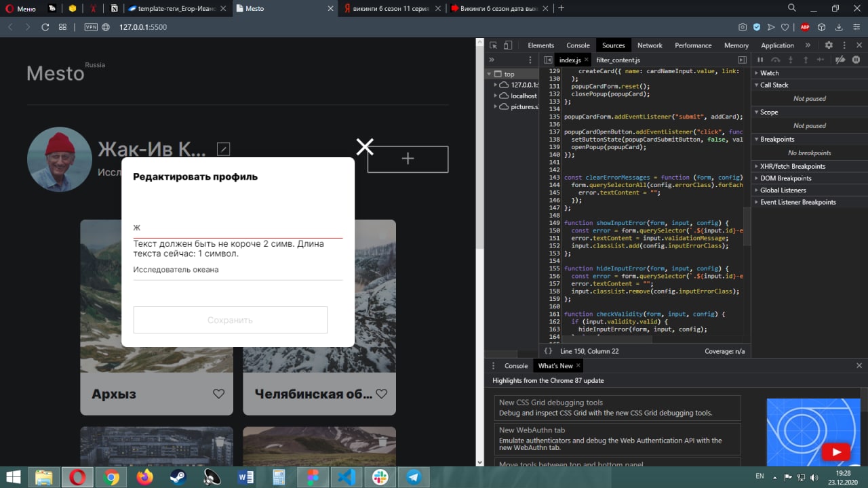This screenshot has width=868, height=488.
Task: Toggle pause on exceptions icon
Action: [855, 60]
